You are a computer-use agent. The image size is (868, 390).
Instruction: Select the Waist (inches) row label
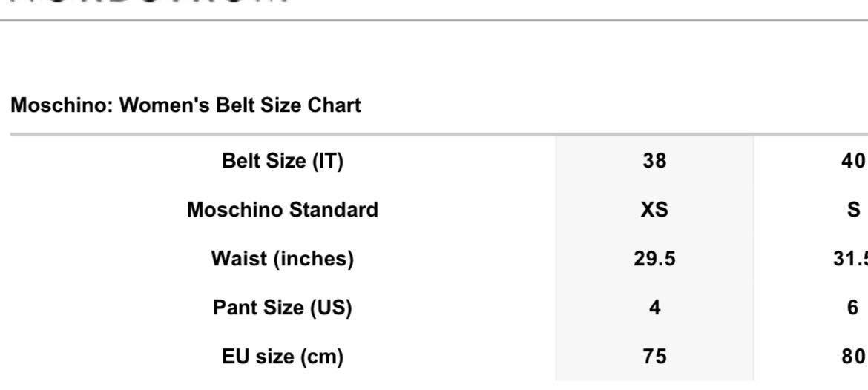point(283,258)
